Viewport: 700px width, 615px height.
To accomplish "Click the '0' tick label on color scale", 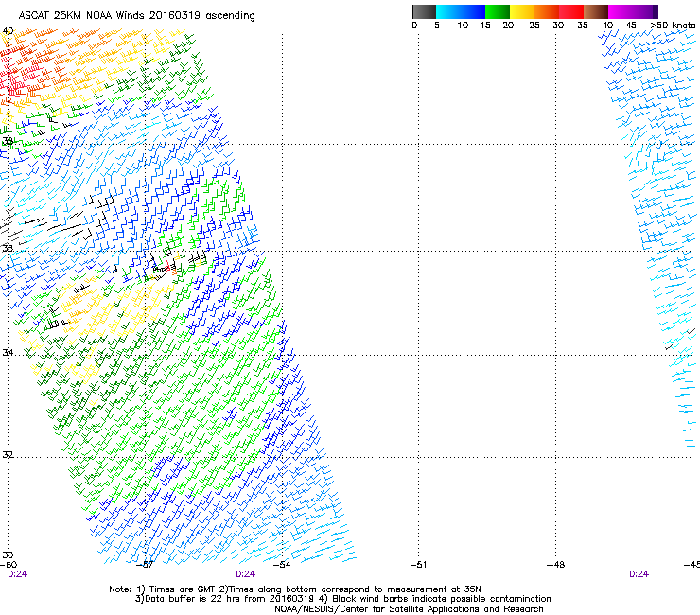I will [414, 26].
